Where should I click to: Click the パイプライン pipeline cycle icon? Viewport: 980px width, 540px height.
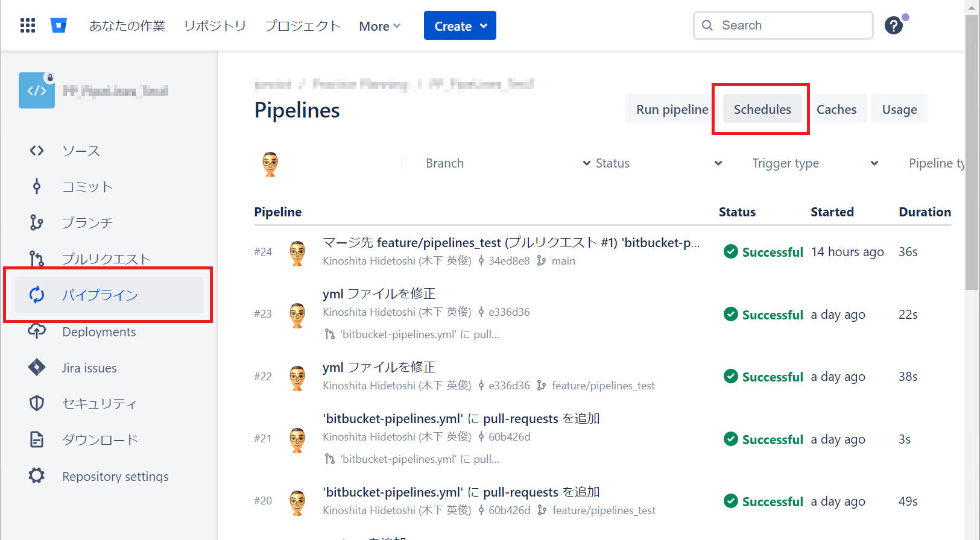coord(37,295)
